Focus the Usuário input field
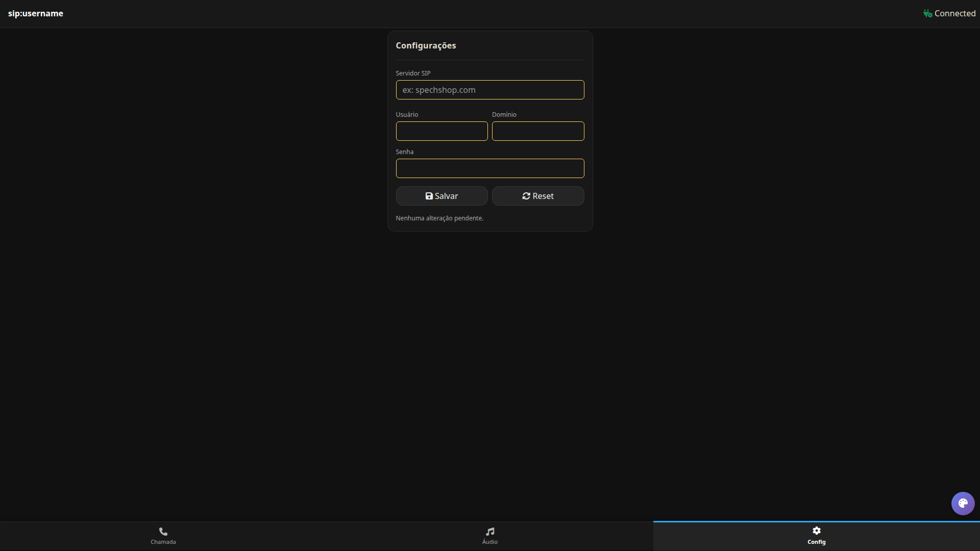 pos(442,131)
